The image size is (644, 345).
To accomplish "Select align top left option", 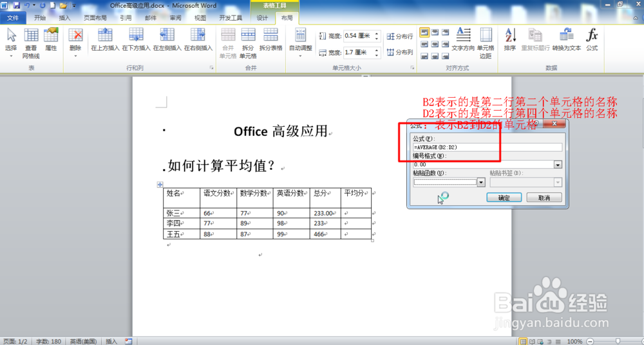I will [424, 32].
